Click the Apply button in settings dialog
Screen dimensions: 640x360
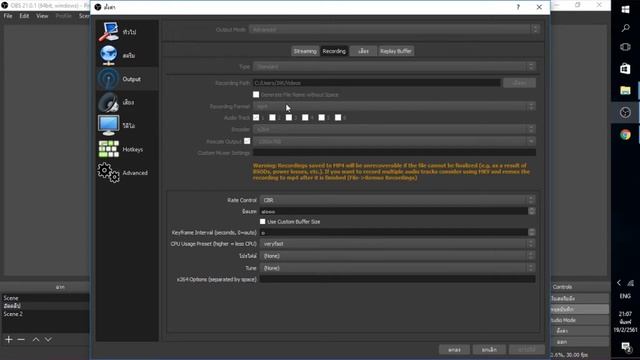(x=527, y=350)
